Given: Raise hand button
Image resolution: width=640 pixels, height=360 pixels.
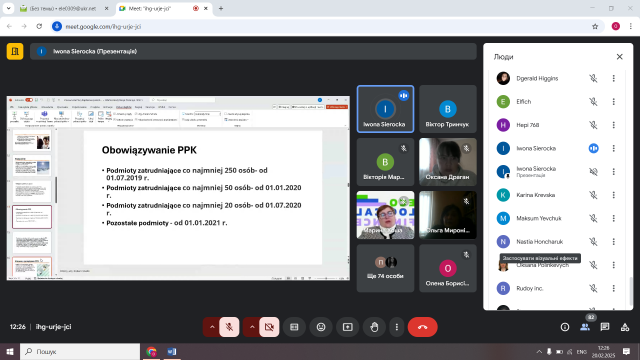Looking at the screenshot, I should [x=374, y=327].
